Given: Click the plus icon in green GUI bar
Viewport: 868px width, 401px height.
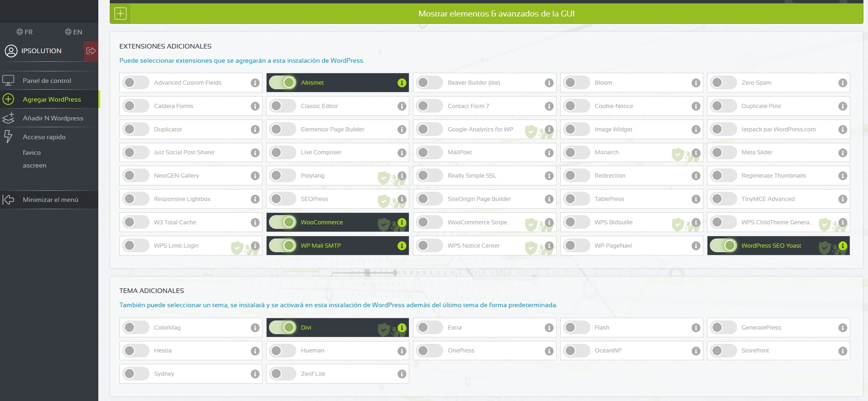Looking at the screenshot, I should pos(120,13).
